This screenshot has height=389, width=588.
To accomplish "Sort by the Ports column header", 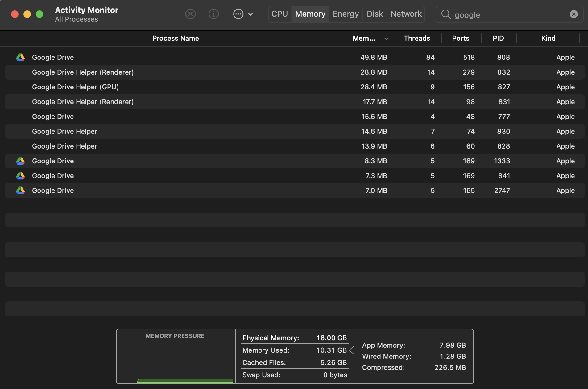I will click(461, 38).
